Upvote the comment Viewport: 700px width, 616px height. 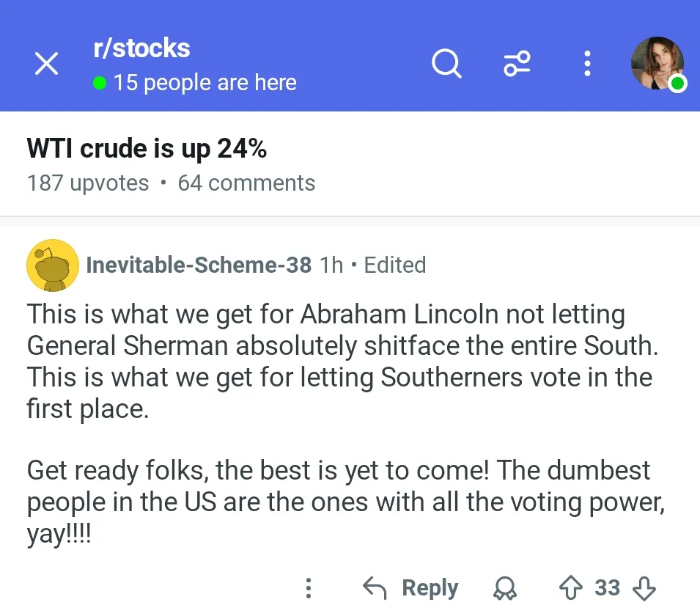(x=570, y=587)
